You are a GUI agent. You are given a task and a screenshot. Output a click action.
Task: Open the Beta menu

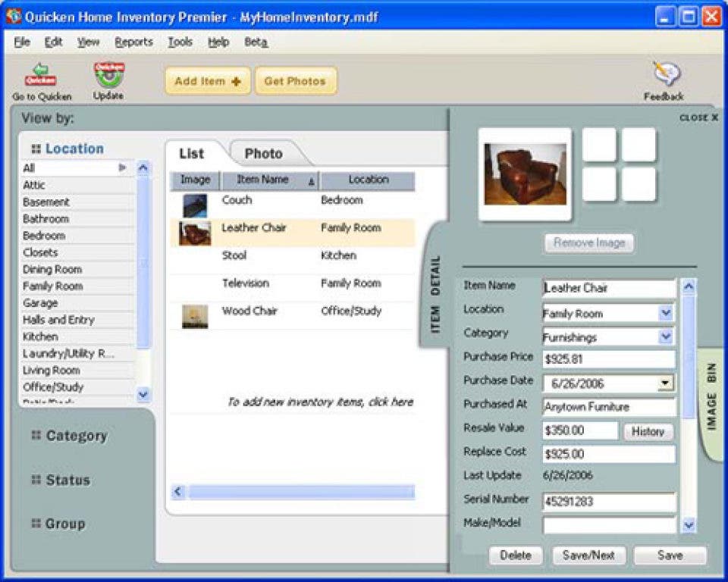(256, 42)
